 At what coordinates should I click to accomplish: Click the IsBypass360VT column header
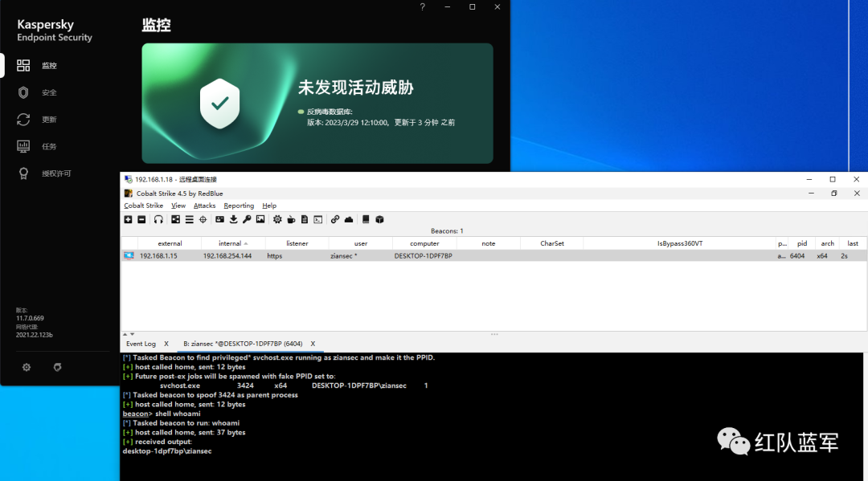pyautogui.click(x=680, y=243)
